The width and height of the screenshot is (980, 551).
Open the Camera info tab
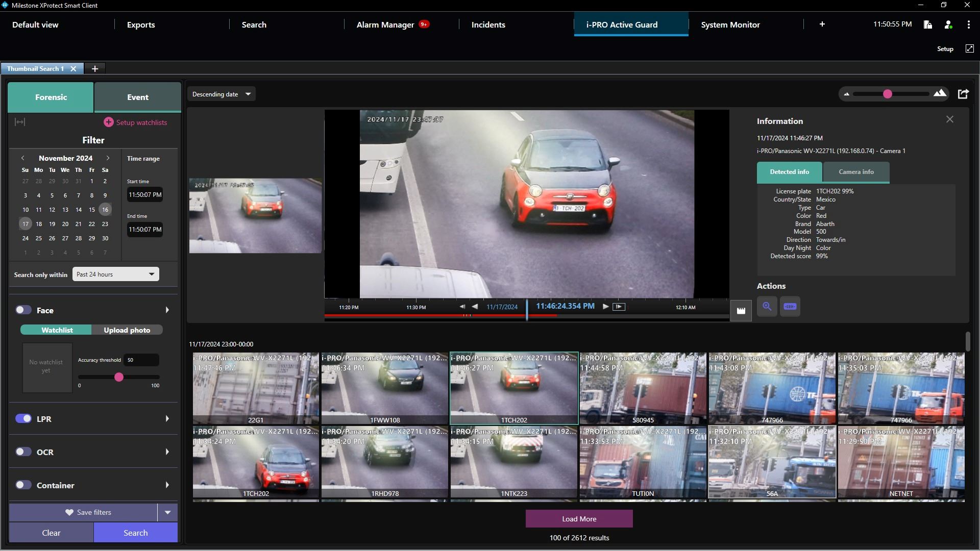[856, 172]
